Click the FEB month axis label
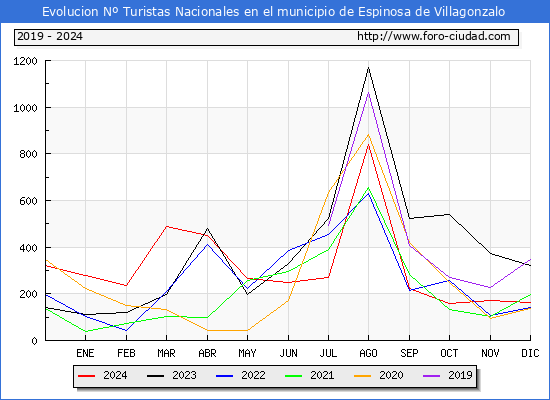The image size is (550, 400). [x=126, y=353]
